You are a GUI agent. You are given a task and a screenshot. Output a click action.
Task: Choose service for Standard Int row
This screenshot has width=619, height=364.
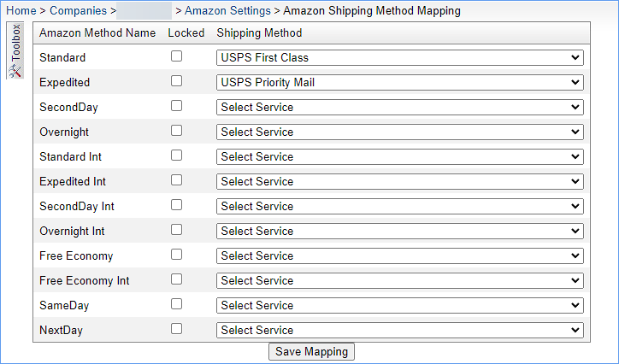pyautogui.click(x=400, y=157)
